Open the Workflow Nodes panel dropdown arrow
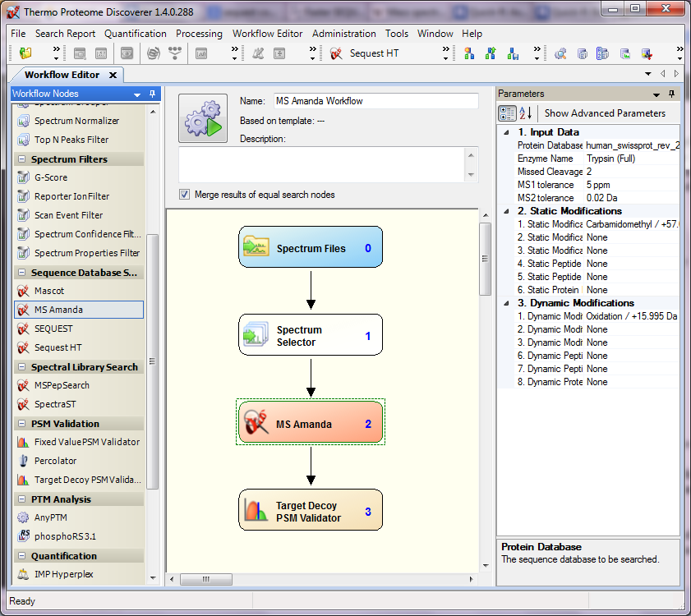 (x=137, y=94)
